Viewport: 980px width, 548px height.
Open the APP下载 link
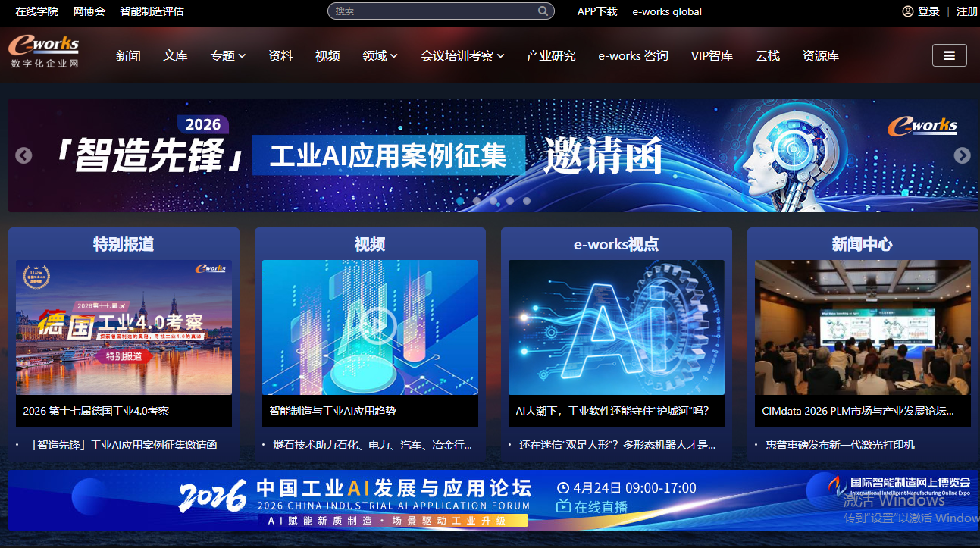(x=597, y=11)
